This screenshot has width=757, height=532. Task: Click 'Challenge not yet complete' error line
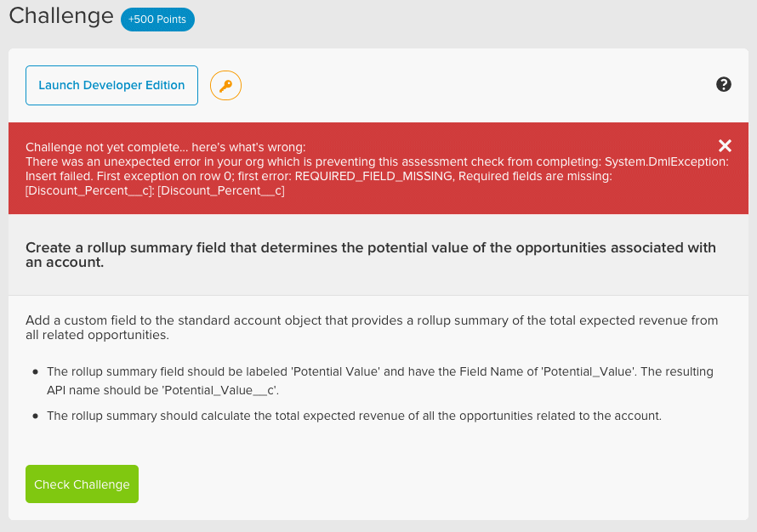coord(165,147)
